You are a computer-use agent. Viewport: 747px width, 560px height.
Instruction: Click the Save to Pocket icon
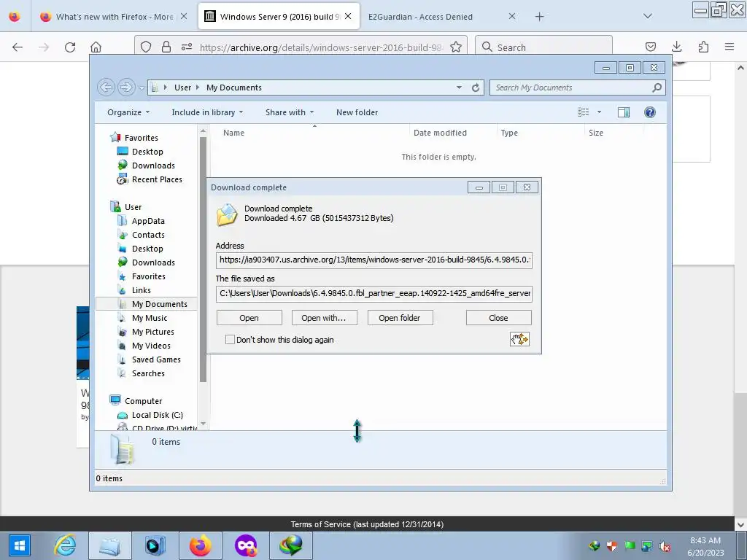pos(650,47)
